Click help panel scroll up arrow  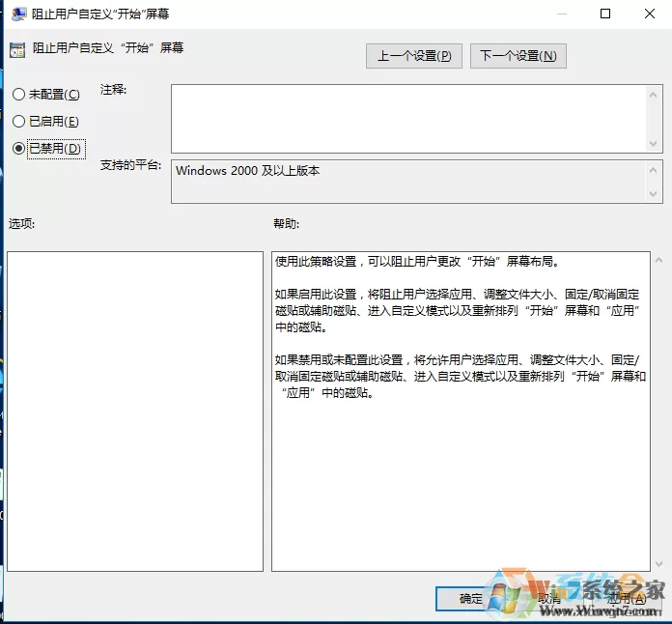[658, 260]
